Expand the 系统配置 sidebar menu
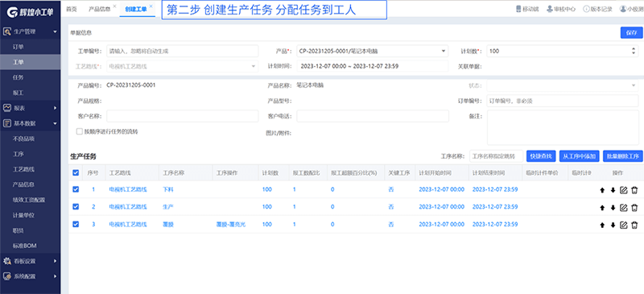This screenshot has width=644, height=294. (x=31, y=276)
